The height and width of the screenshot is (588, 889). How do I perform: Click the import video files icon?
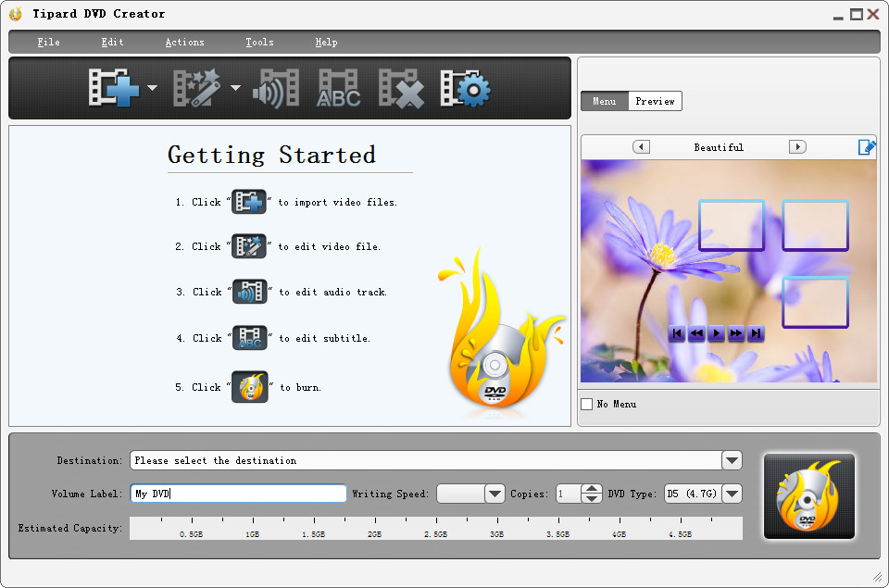click(116, 86)
